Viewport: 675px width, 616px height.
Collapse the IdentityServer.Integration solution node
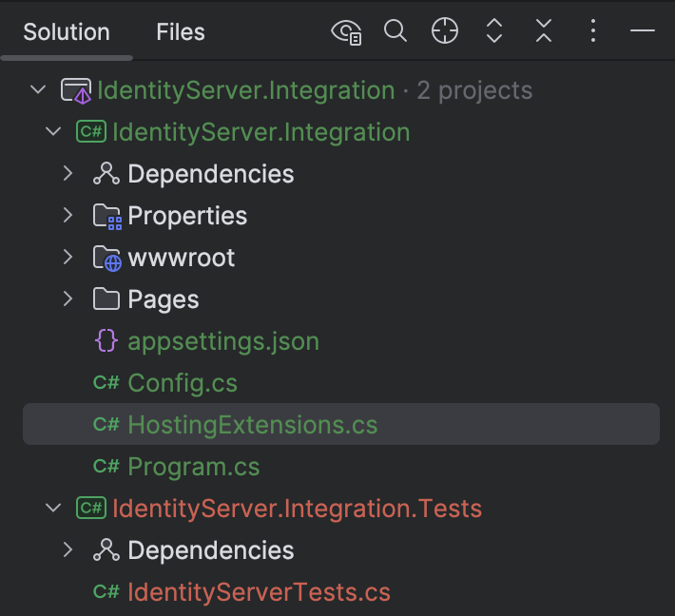click(38, 90)
